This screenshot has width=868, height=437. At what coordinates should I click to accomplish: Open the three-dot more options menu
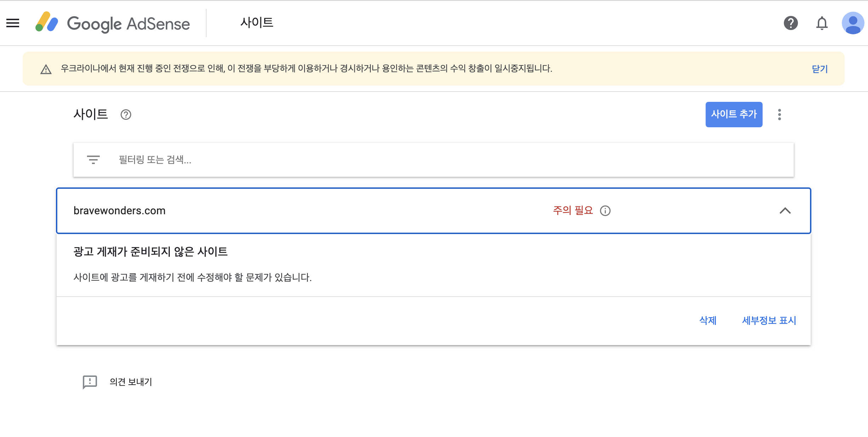coord(779,115)
